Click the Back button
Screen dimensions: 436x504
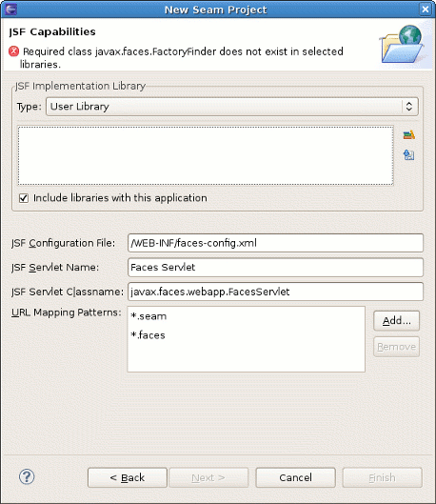tap(128, 477)
